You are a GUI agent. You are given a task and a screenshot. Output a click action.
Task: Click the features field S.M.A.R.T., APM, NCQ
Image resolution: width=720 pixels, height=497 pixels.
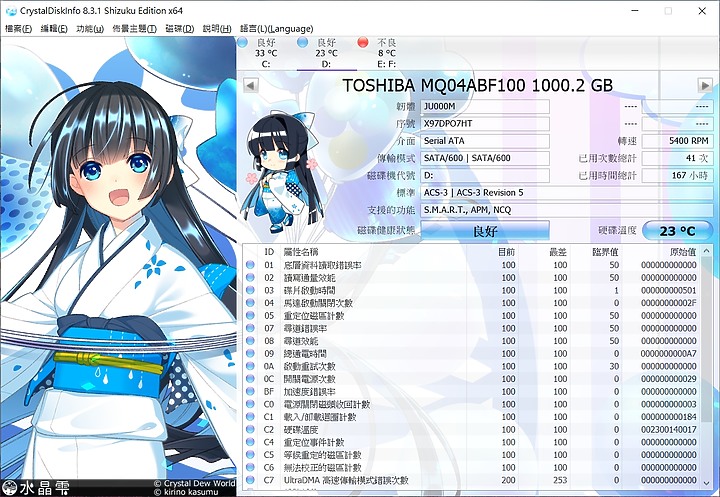(x=567, y=210)
